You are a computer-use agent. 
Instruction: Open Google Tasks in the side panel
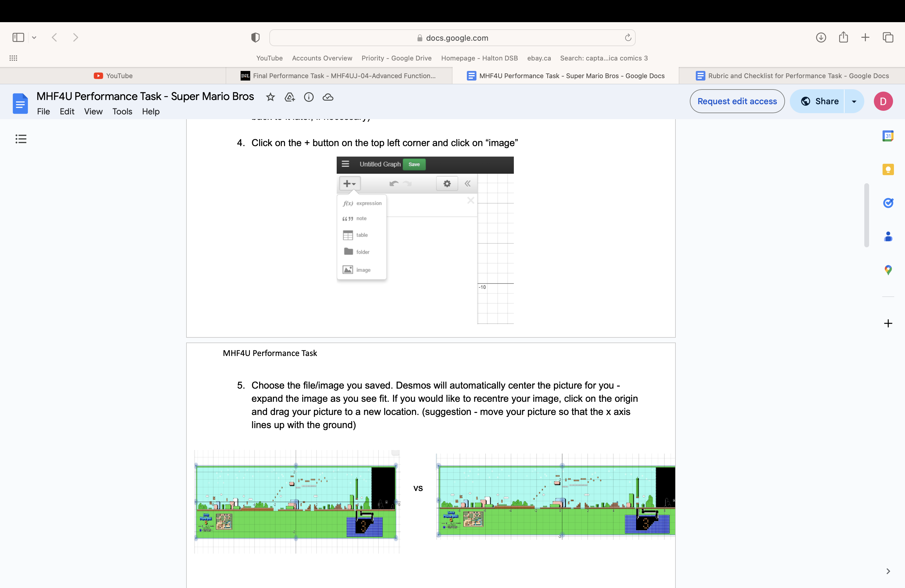[888, 203]
